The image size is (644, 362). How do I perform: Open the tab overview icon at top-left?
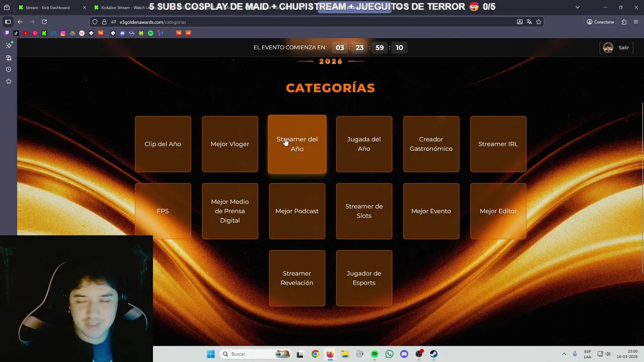(7, 8)
